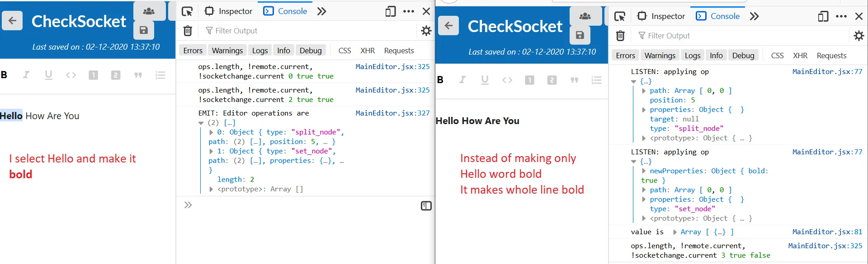The height and width of the screenshot is (264, 868).
Task: Toggle Debug filter in left console
Action: click(x=311, y=51)
